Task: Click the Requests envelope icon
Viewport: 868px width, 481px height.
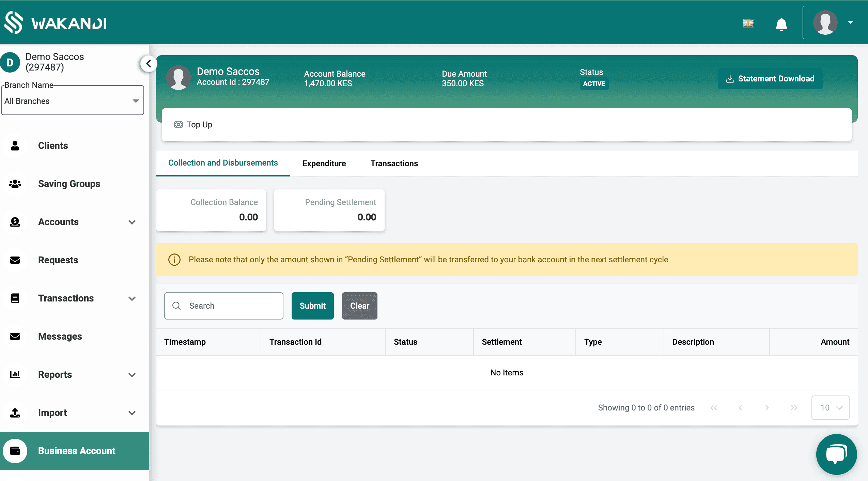Action: pos(15,260)
